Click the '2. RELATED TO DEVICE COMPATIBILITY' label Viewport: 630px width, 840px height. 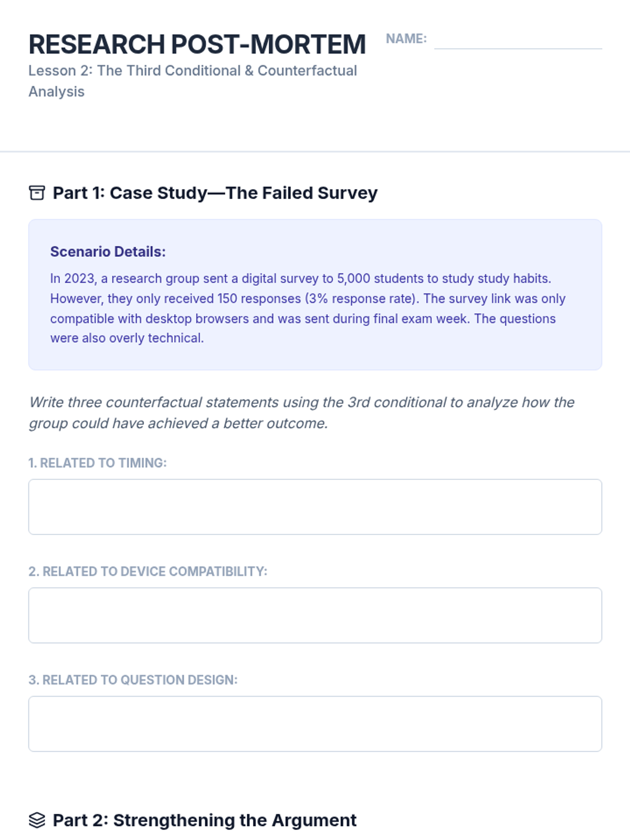coord(148,571)
